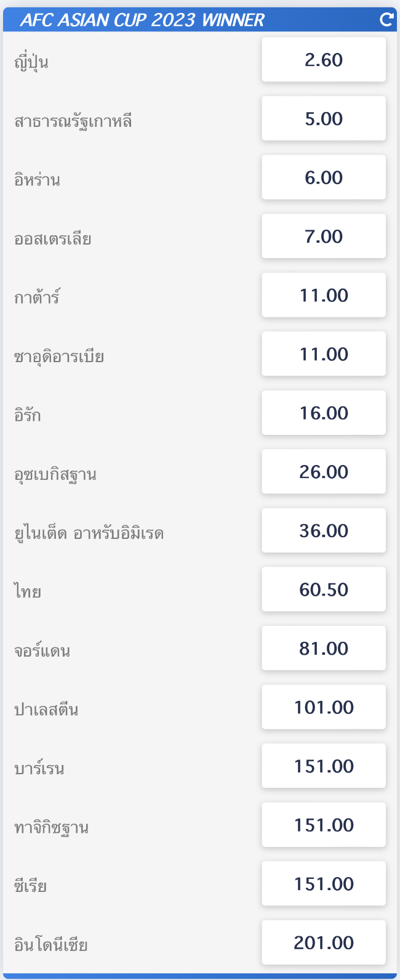This screenshot has width=400, height=980.
Task: Click the ญี่ปุ่น team name label
Action: pyautogui.click(x=31, y=62)
